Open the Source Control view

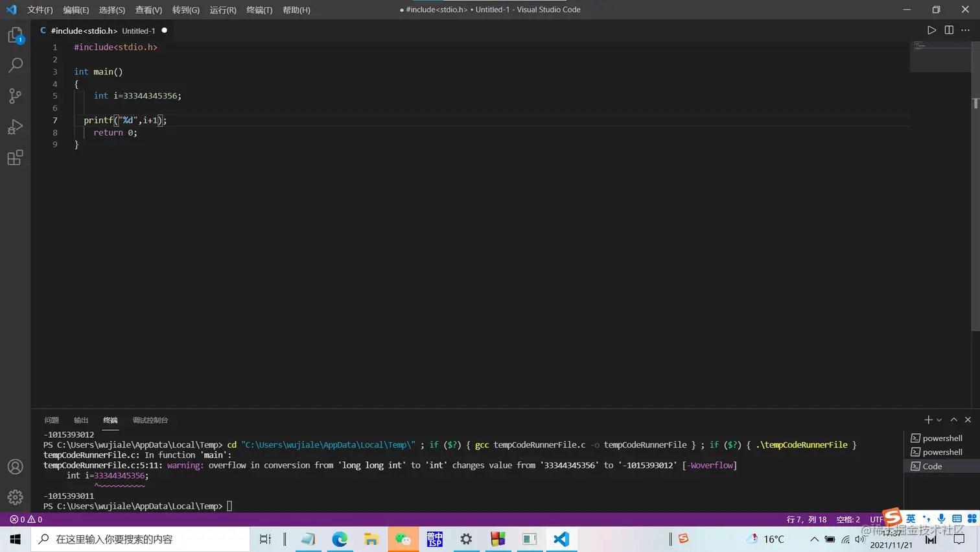[15, 96]
